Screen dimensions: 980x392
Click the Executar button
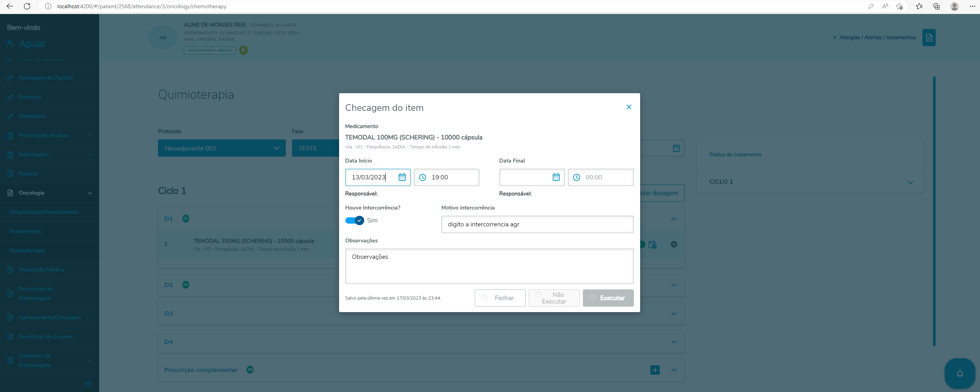pos(608,298)
